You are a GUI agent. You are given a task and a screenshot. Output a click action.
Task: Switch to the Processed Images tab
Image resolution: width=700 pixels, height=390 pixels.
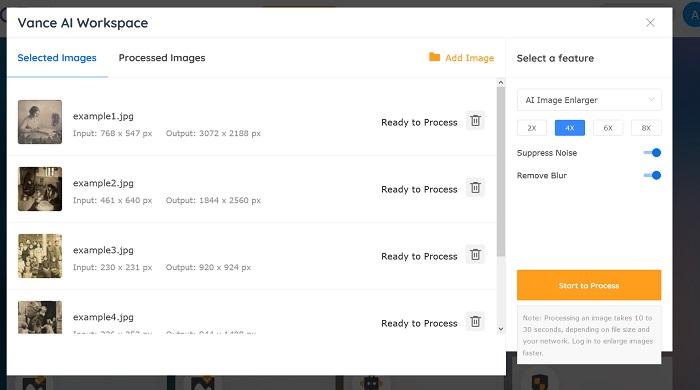coord(162,58)
